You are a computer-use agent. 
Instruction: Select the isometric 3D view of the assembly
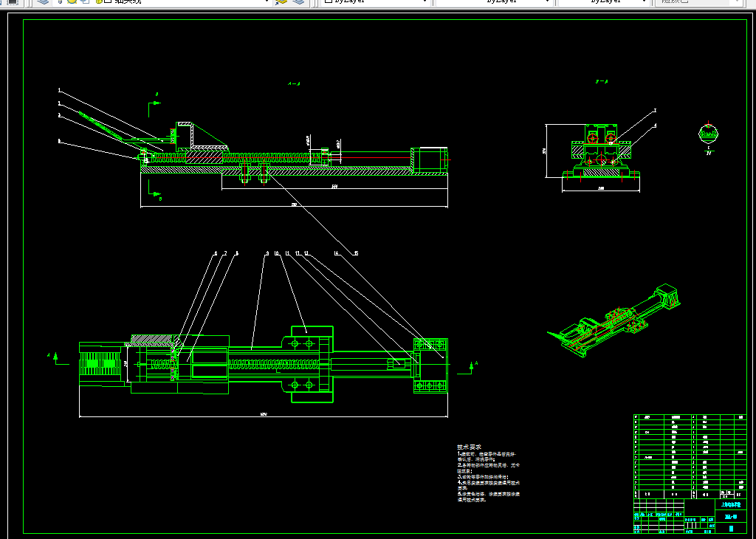[x=615, y=322]
